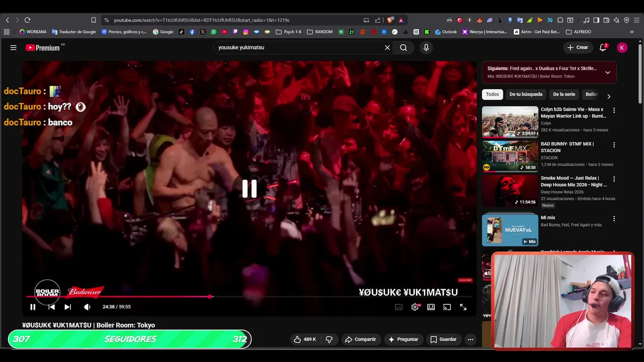
Task: Click the Budweiser logo overlay in video
Action: (x=85, y=292)
